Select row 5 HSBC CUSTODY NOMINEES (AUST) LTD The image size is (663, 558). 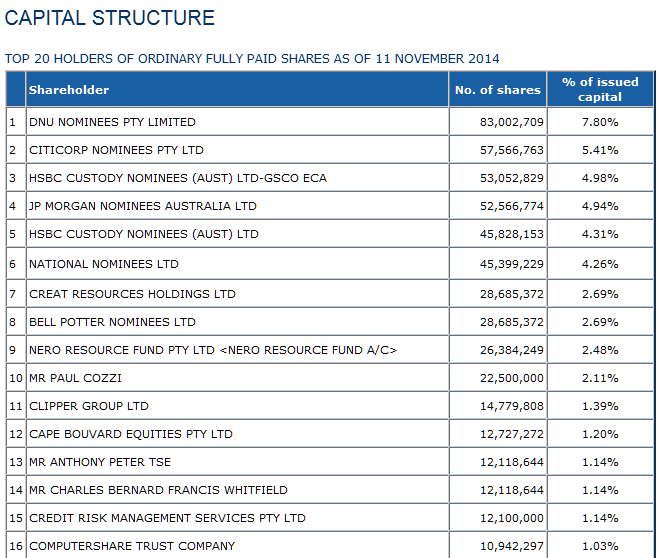pos(144,234)
